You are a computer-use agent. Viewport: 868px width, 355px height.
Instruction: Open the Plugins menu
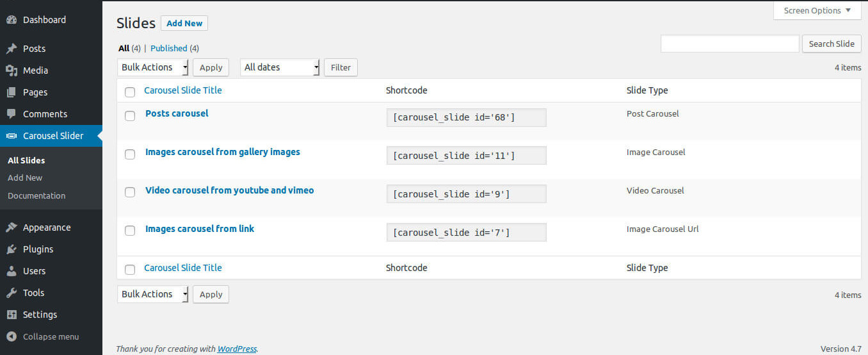(x=51, y=249)
